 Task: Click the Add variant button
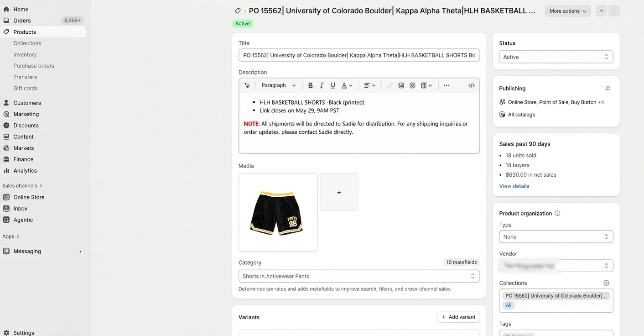click(458, 317)
